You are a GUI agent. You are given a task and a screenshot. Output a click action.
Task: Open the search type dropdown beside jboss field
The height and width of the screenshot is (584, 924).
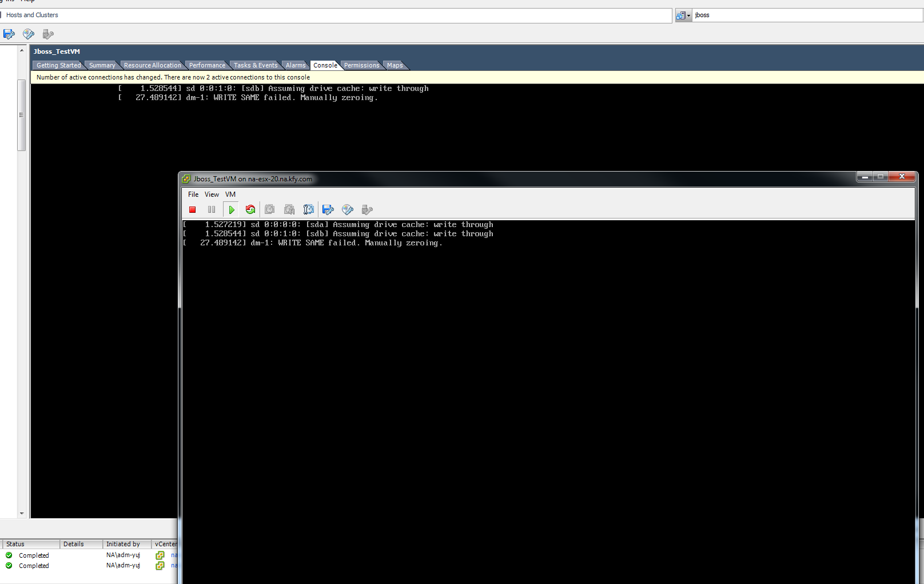pyautogui.click(x=683, y=15)
